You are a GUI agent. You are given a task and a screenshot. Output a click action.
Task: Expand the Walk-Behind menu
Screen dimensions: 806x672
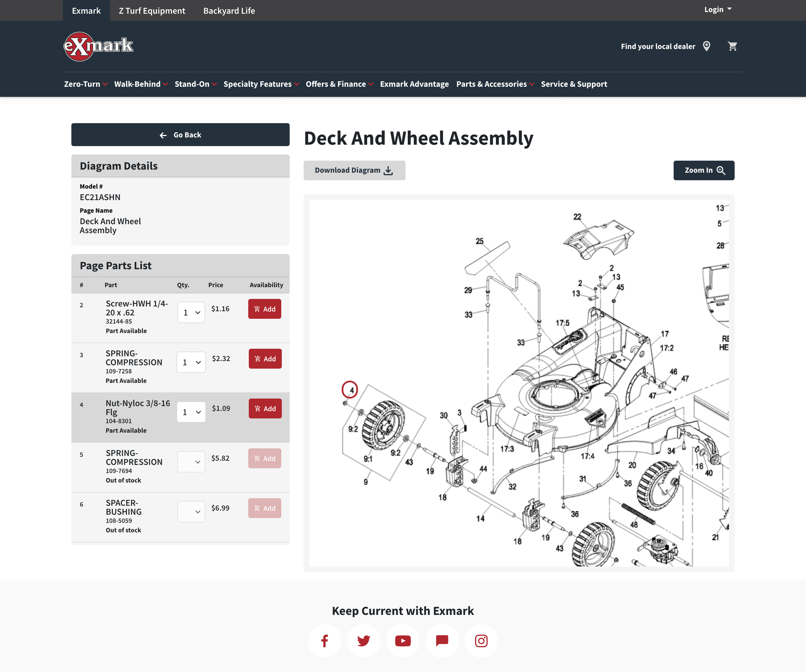(141, 84)
